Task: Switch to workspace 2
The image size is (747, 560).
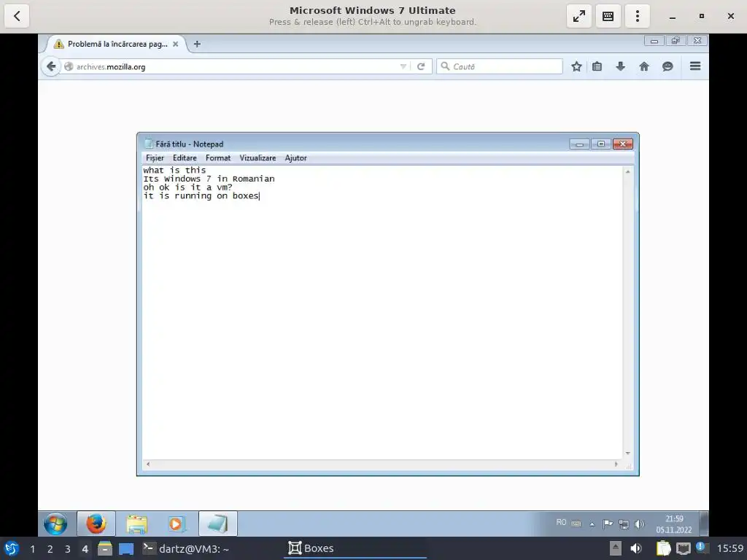Action: (50, 549)
